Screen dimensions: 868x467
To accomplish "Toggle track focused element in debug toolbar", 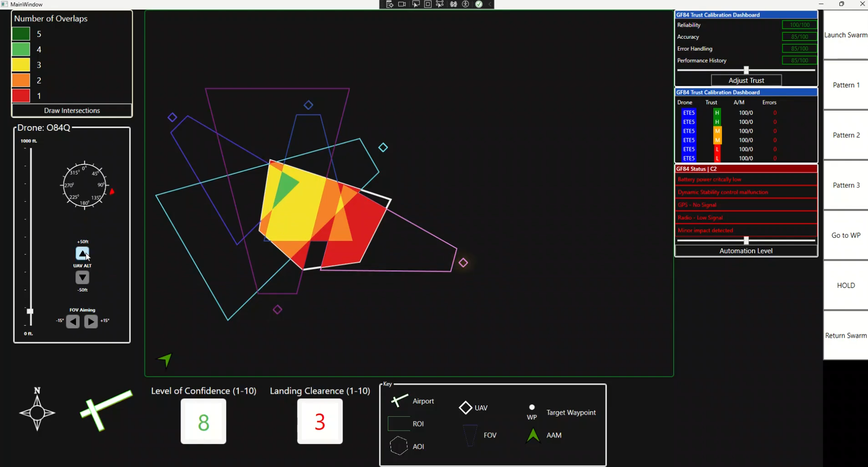I will pyautogui.click(x=440, y=5).
